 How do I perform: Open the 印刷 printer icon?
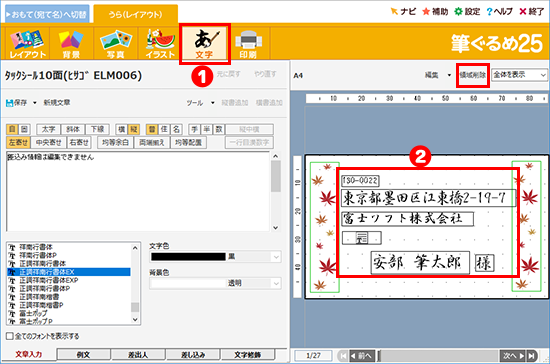point(248,43)
